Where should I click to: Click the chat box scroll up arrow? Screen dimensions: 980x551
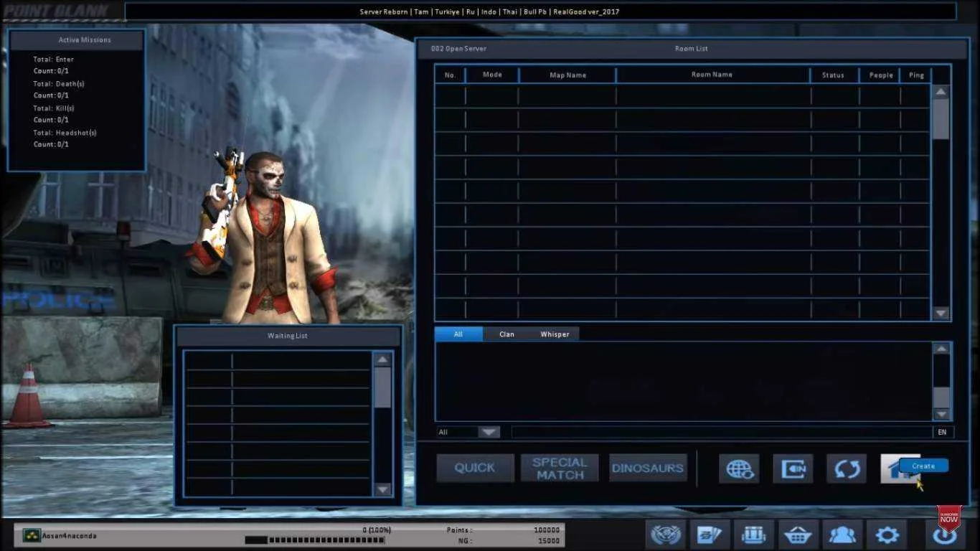[x=942, y=349]
